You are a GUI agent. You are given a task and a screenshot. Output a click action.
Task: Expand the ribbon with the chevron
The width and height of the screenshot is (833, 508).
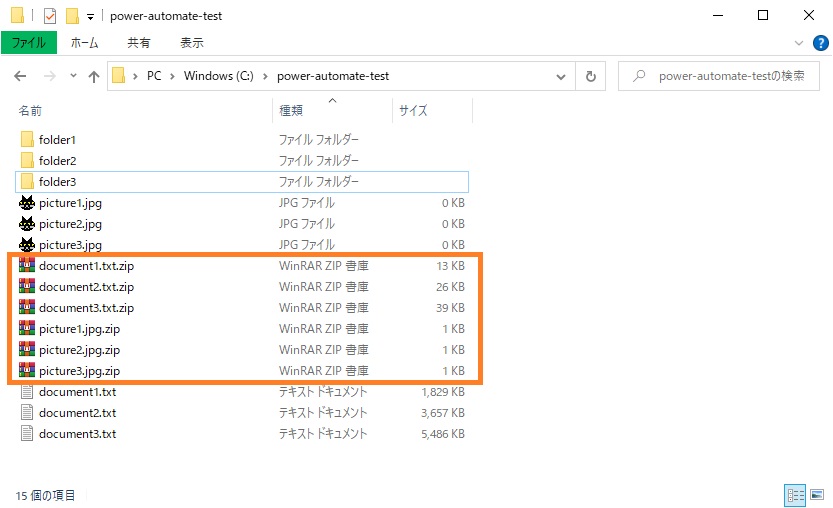point(798,43)
